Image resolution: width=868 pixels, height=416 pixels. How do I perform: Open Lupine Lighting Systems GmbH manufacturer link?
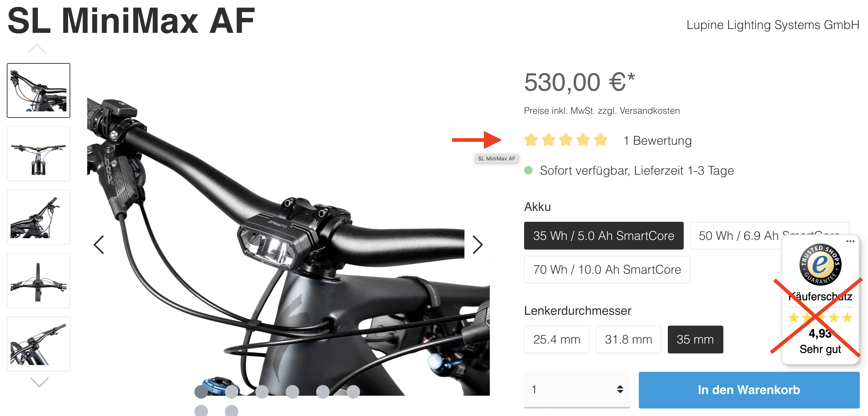point(773,25)
